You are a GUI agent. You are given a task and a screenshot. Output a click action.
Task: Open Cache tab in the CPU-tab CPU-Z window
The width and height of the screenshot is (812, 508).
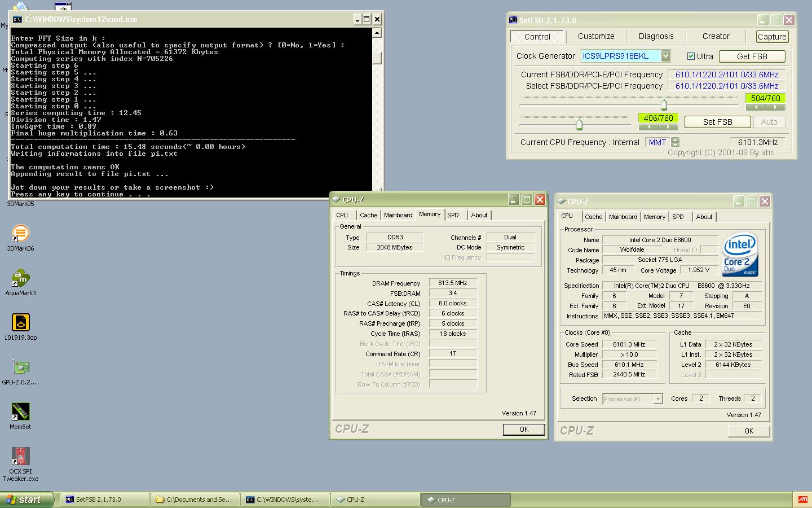[x=593, y=217]
